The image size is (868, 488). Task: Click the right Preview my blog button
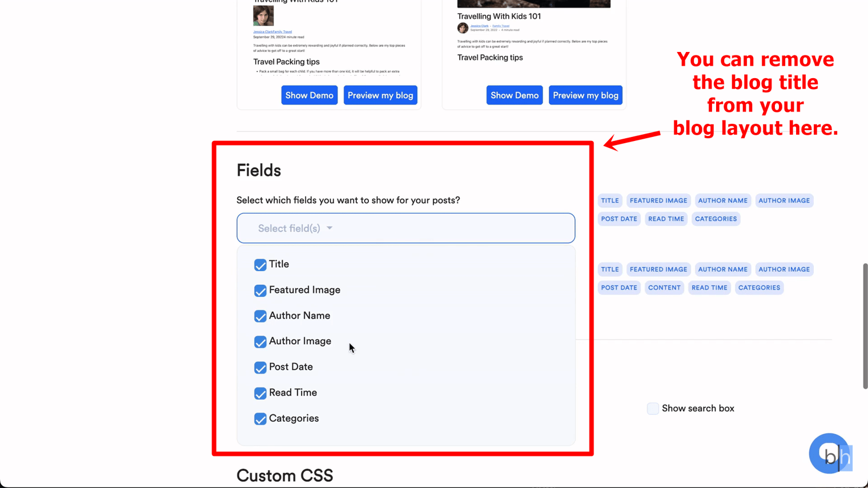click(x=585, y=95)
